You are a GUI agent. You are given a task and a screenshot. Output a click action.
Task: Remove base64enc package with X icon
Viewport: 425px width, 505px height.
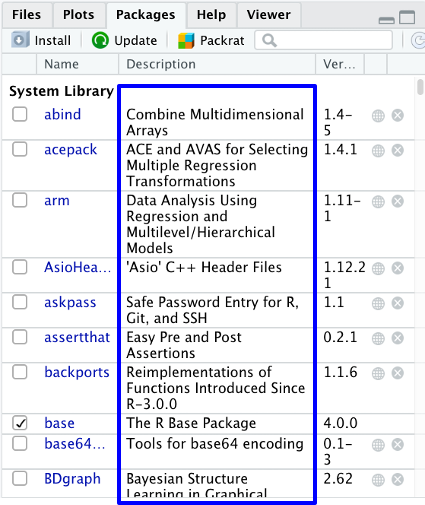coord(398,445)
